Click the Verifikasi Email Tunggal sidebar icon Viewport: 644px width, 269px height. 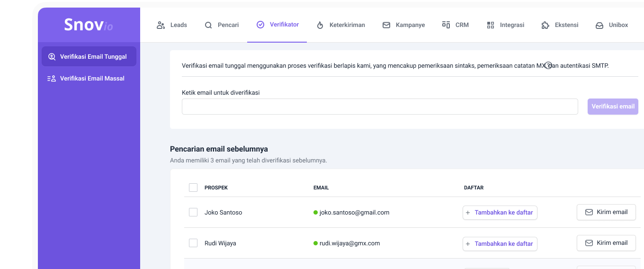tap(52, 56)
